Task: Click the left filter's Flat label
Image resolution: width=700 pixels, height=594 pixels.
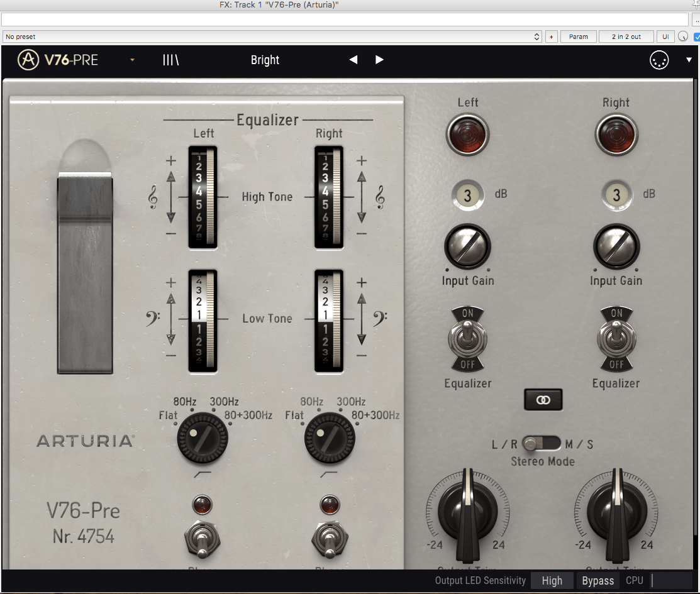Action: [168, 415]
